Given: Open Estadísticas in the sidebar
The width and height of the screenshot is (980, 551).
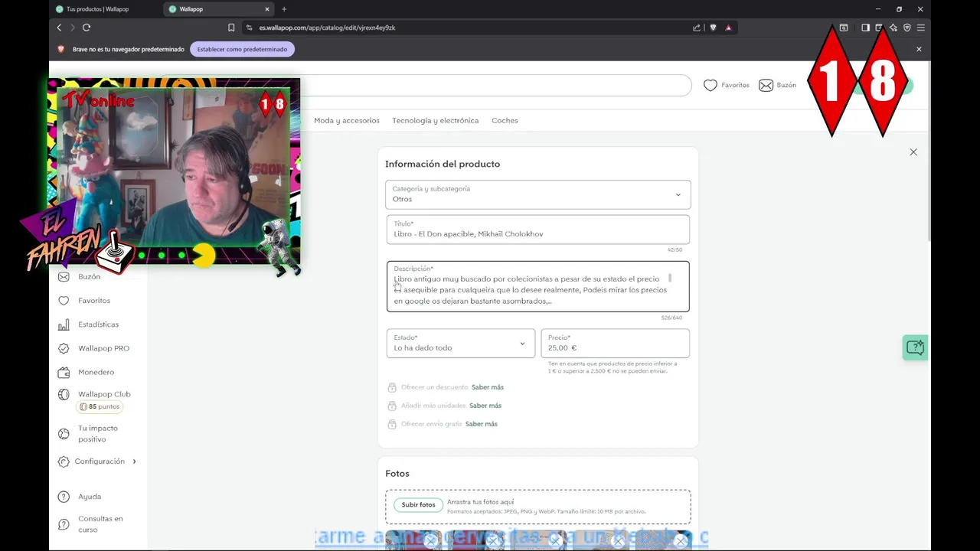Looking at the screenshot, I should click(x=98, y=324).
